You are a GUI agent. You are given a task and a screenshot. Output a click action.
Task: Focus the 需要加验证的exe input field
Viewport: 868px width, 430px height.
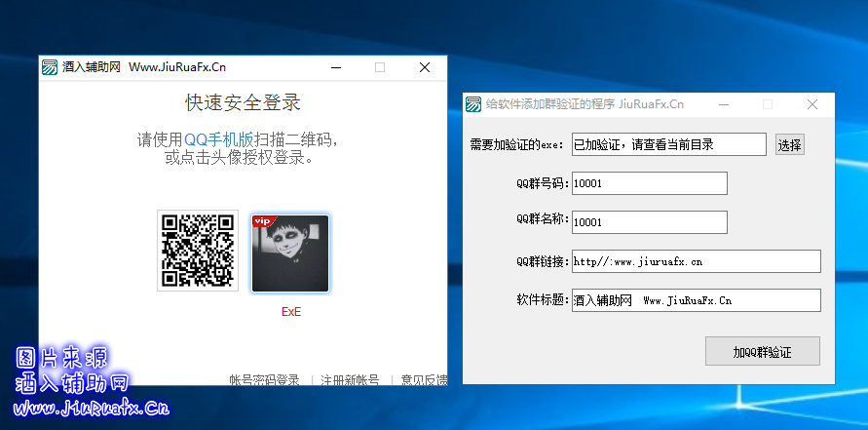(x=668, y=144)
